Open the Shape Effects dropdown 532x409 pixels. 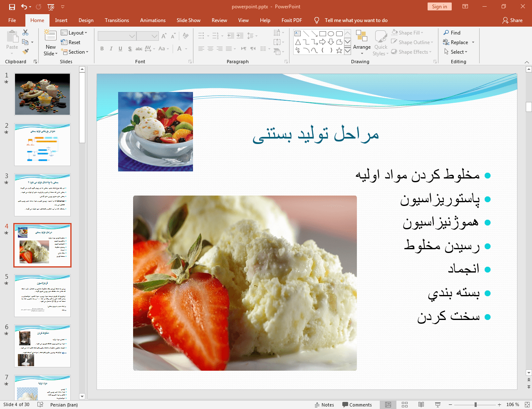coord(411,52)
